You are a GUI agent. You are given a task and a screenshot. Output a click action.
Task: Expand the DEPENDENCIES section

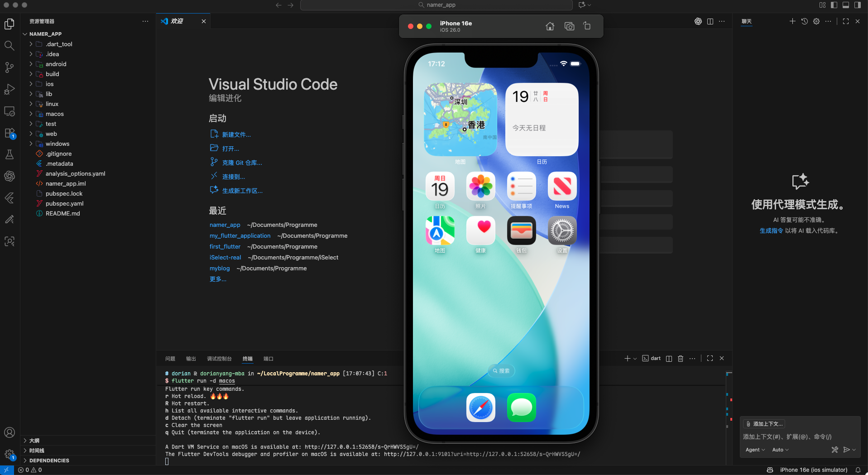click(x=88, y=461)
